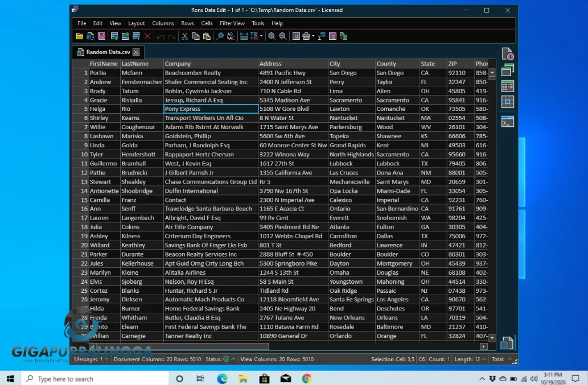This screenshot has height=385, width=588.
Task: Select the cell containing Pony Express
Action: pos(211,109)
